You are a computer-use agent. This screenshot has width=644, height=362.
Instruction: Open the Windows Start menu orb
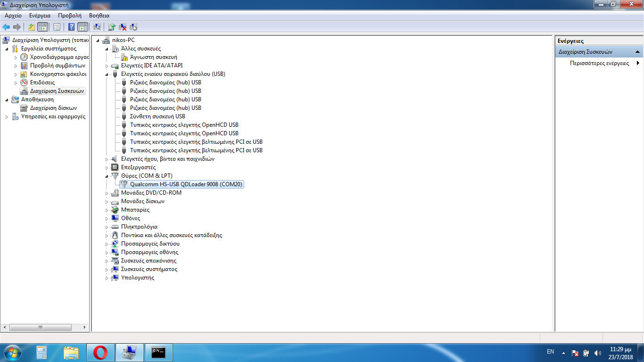pyautogui.click(x=13, y=352)
